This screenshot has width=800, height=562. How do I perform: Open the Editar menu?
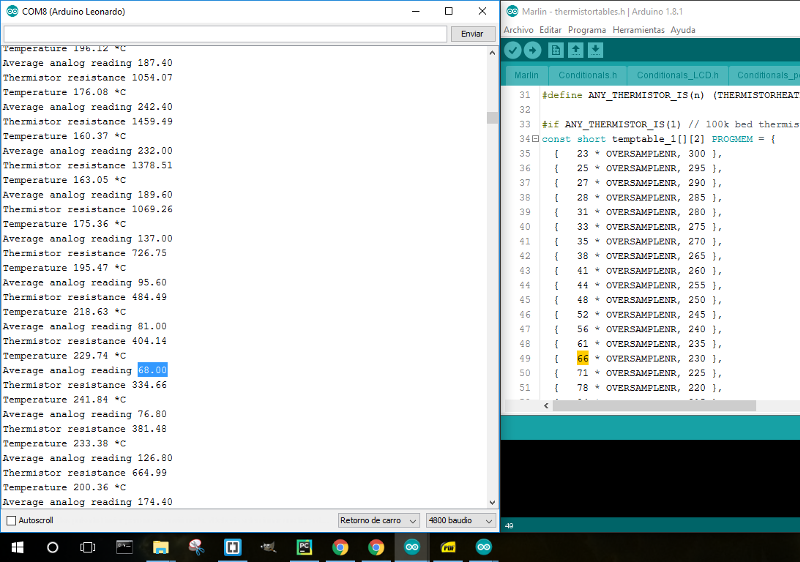coord(550,30)
